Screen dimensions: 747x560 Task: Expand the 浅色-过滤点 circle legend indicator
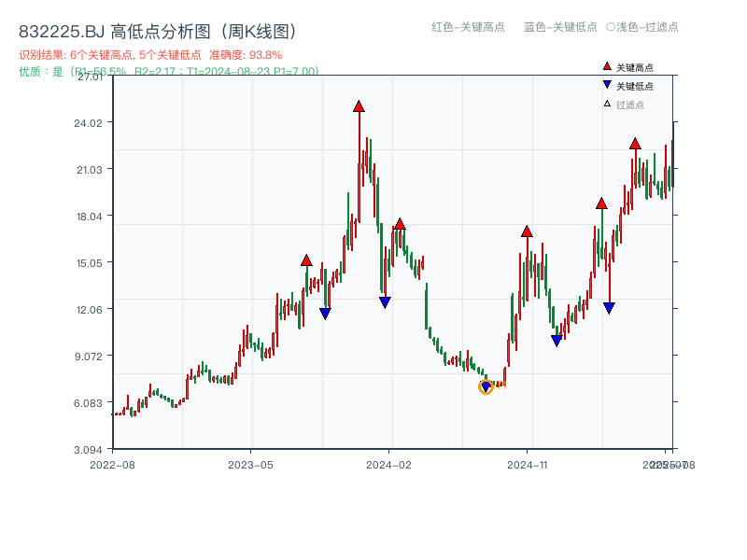(x=614, y=28)
